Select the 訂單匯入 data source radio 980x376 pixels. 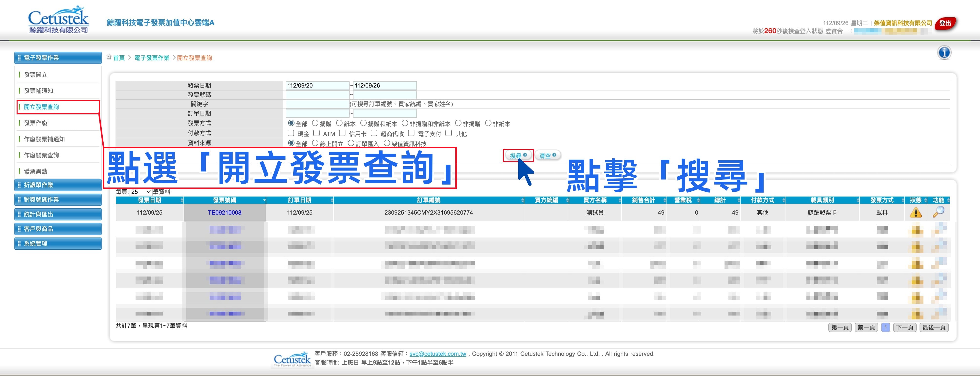351,143
